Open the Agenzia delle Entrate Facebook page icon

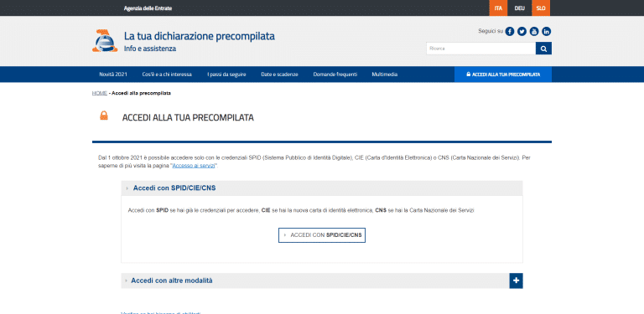[510, 31]
